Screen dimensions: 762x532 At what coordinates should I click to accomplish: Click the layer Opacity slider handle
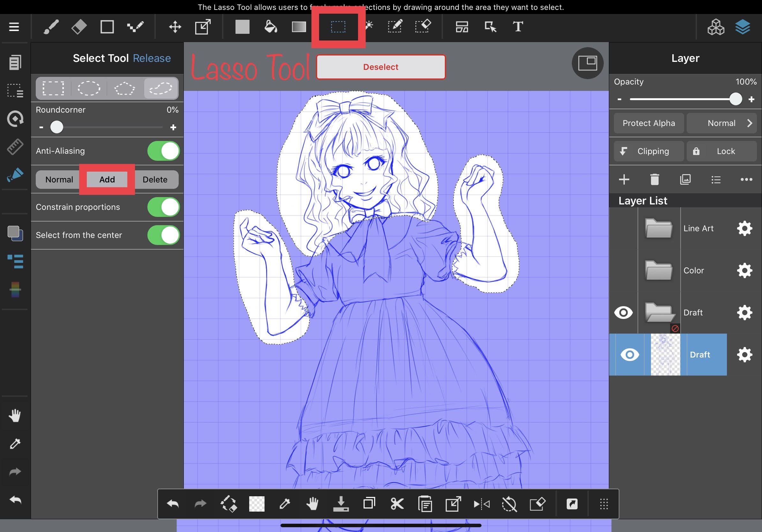pos(736,99)
